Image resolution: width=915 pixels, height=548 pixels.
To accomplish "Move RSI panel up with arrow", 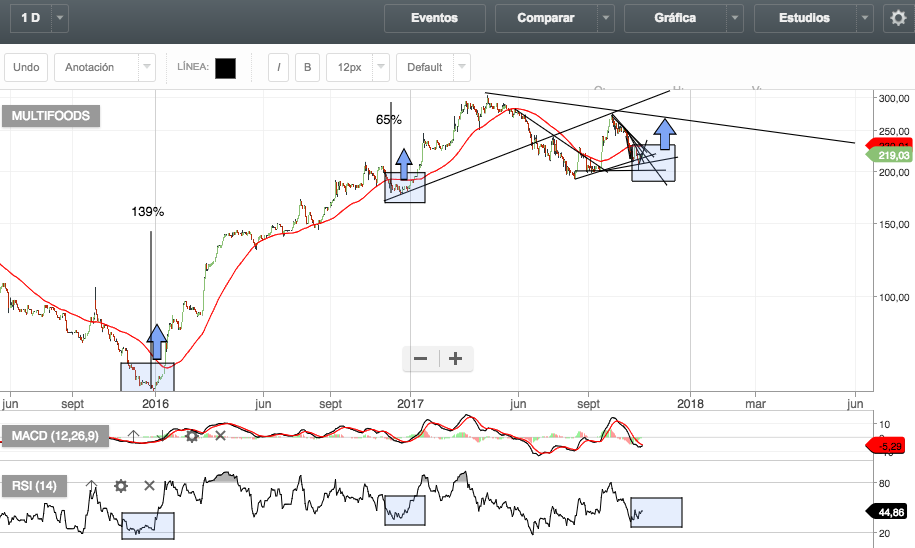I will click(x=91, y=486).
